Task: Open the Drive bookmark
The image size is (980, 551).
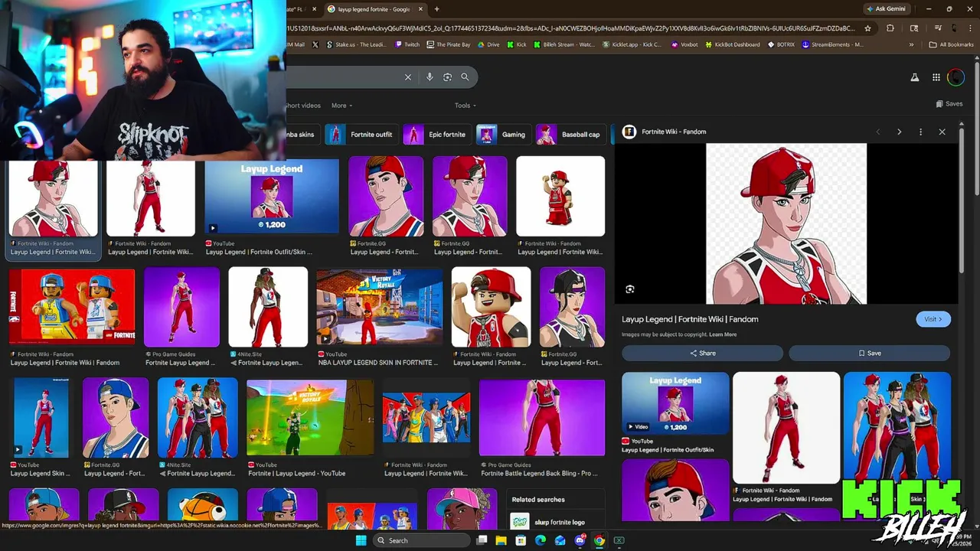Action: coord(488,44)
